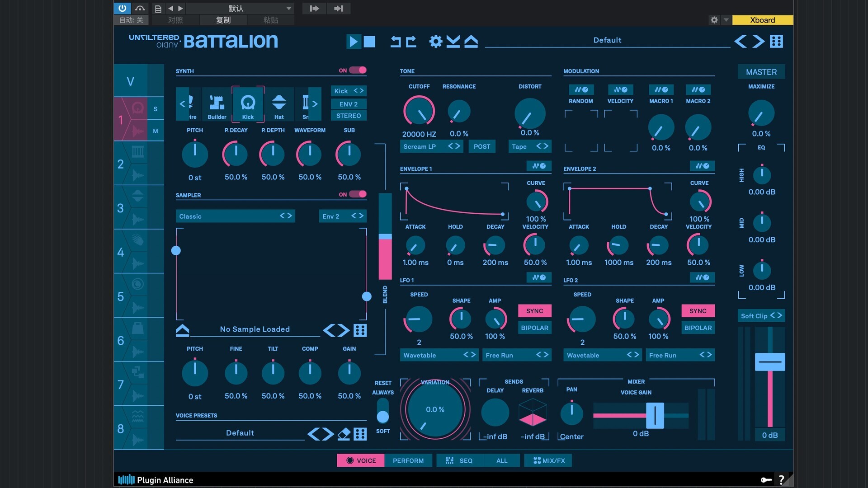
Task: Click the undo arrow icon
Action: click(x=396, y=42)
